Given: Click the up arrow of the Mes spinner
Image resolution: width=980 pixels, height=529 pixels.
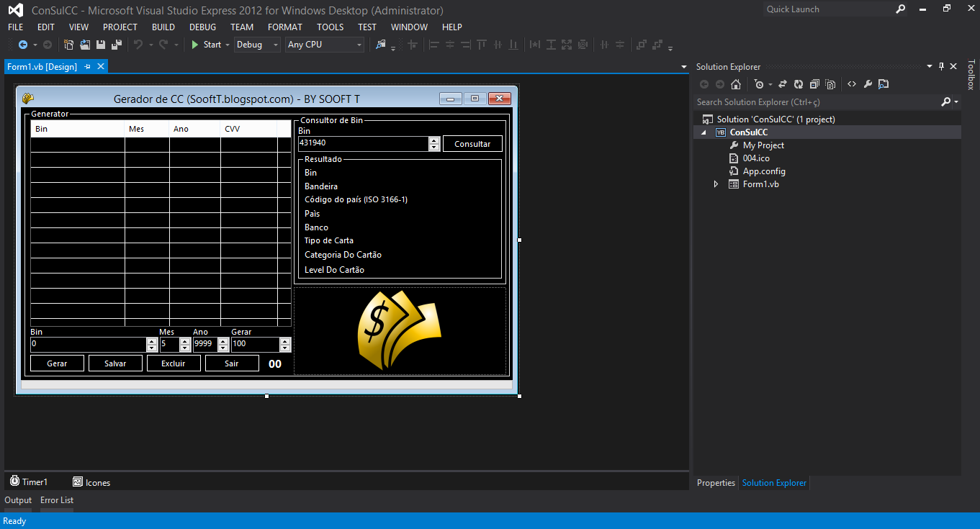Looking at the screenshot, I should 184,340.
